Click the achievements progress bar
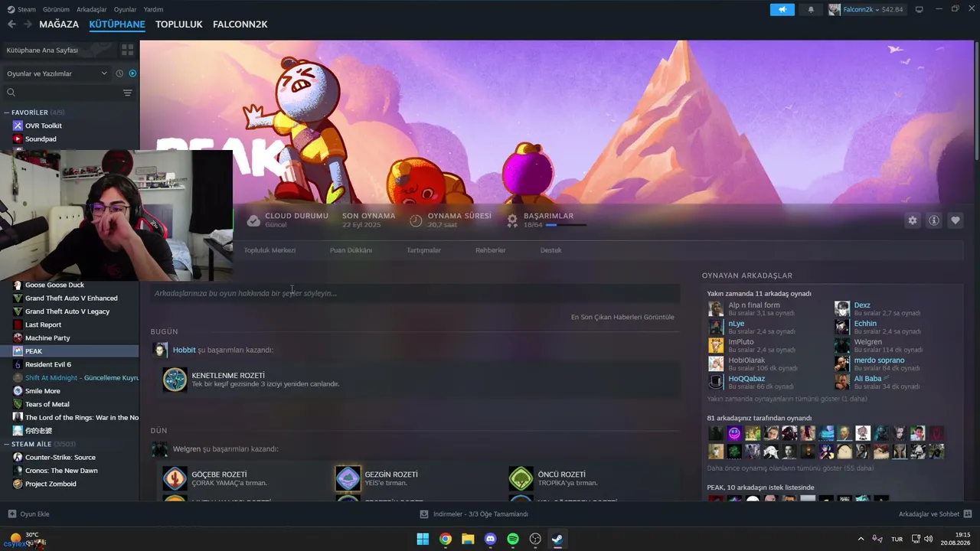 coord(566,225)
